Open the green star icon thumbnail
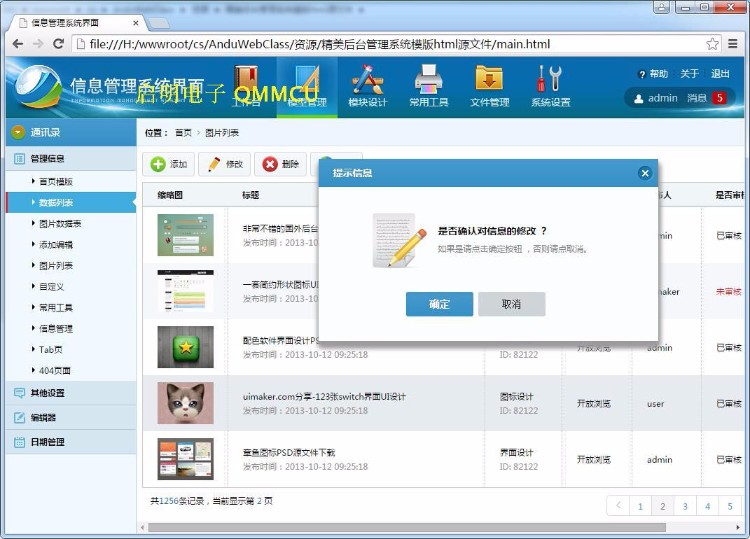Viewport: 750px width, 539px height. click(186, 347)
